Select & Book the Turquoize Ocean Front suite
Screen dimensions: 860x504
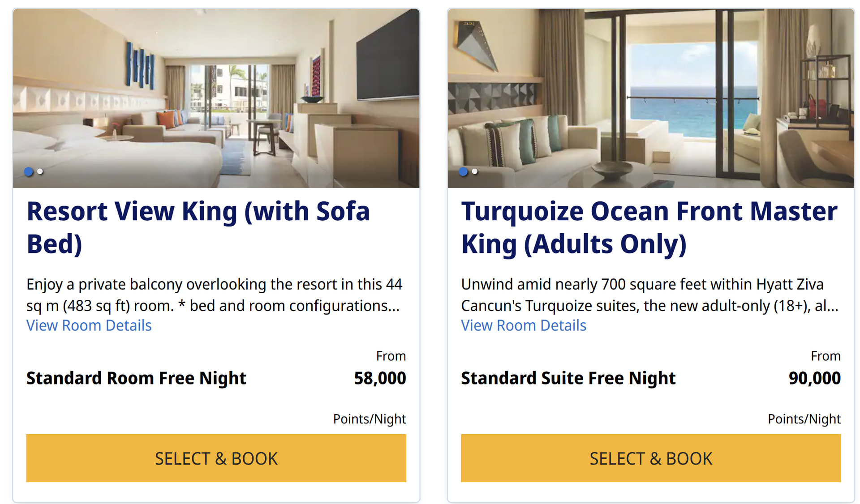click(x=650, y=458)
